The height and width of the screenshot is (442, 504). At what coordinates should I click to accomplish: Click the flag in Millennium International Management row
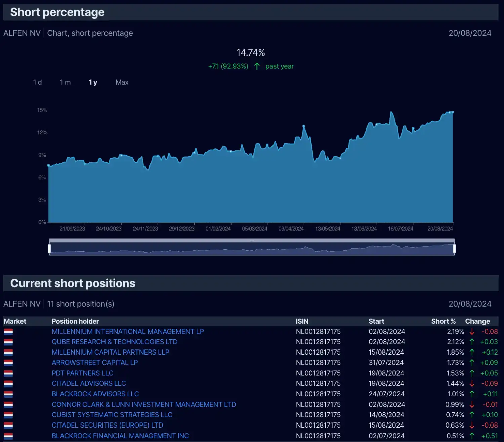pos(8,332)
